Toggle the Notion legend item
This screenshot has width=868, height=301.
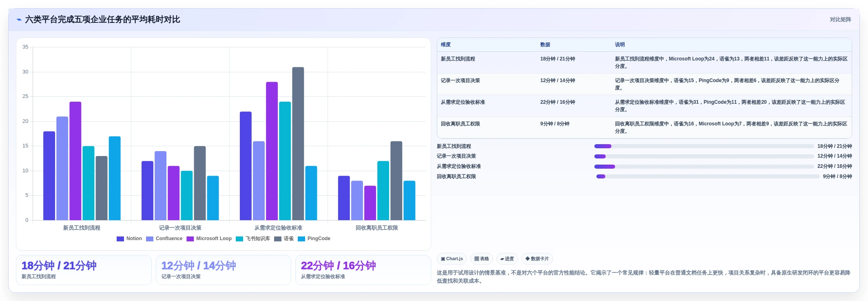129,239
